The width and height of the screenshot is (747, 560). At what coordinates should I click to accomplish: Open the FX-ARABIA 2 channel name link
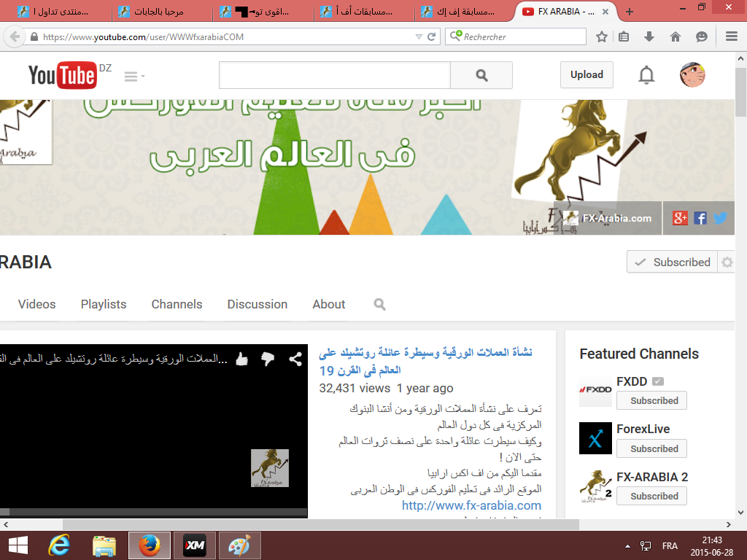pyautogui.click(x=652, y=477)
